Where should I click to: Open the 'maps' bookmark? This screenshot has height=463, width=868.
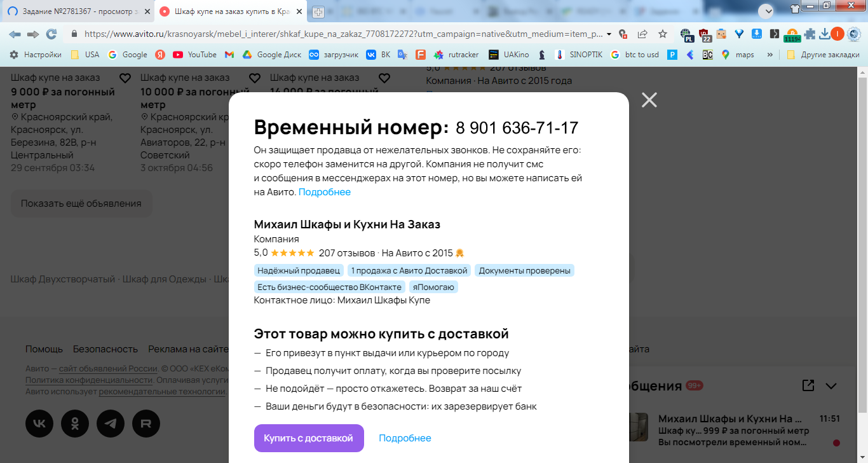738,55
